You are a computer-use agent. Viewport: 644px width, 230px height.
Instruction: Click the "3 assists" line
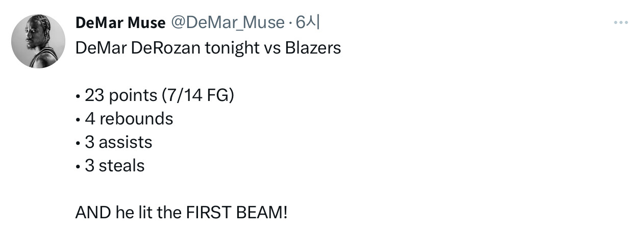(118, 142)
